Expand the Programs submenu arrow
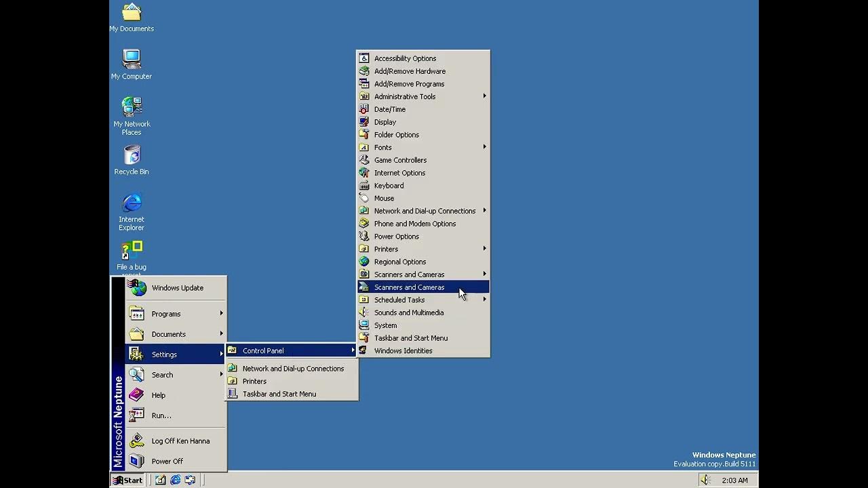 point(221,313)
